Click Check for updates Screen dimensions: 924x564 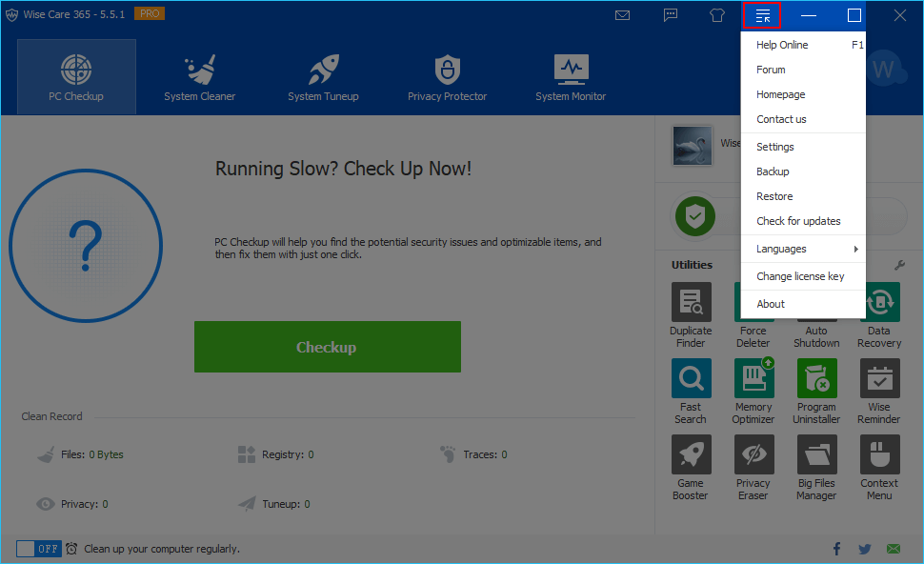[x=803, y=221]
